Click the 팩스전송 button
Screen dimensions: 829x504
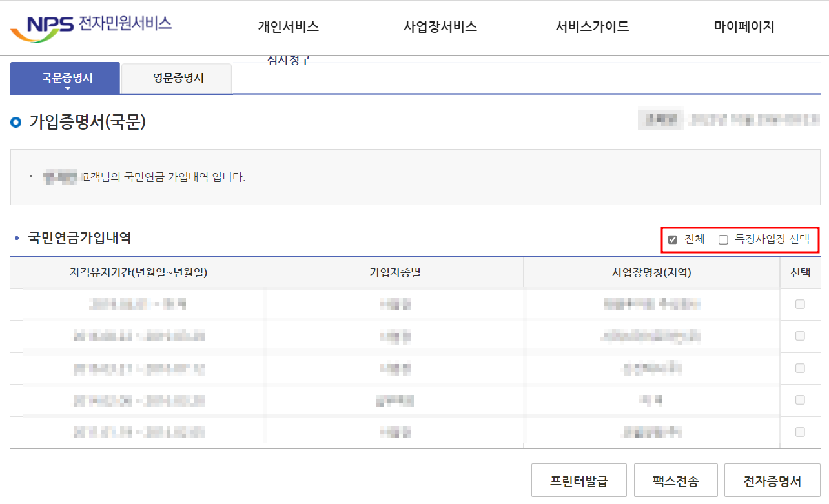(676, 480)
